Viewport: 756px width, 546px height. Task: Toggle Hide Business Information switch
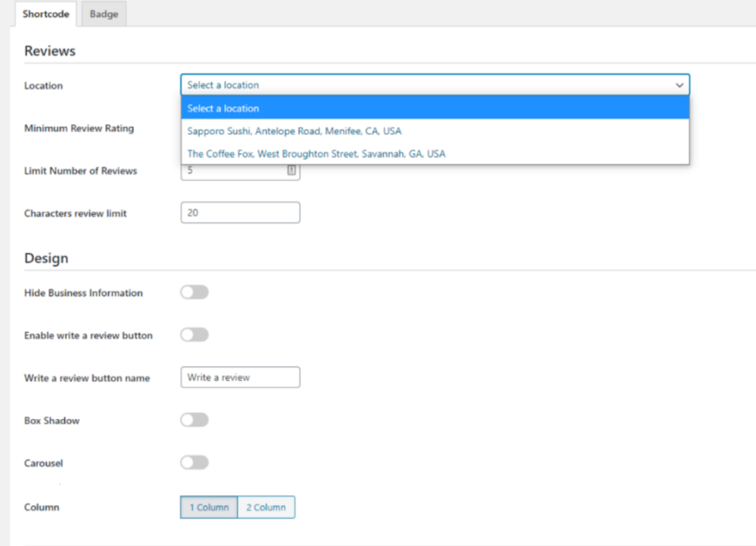tap(194, 292)
